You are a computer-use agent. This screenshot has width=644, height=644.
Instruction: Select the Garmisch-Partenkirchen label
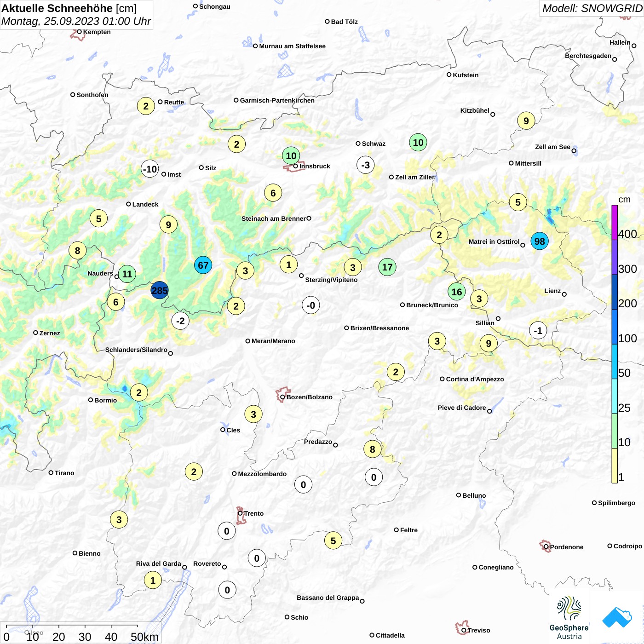tap(277, 100)
